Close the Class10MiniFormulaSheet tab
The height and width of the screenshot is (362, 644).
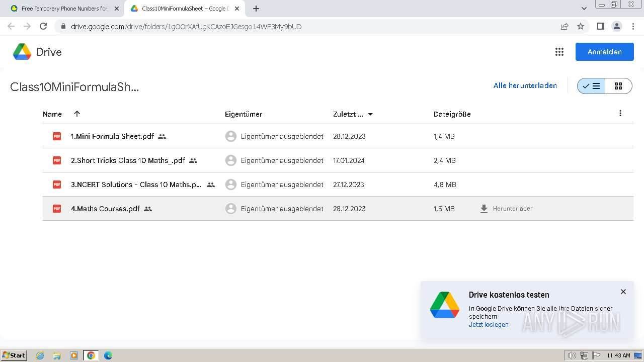point(237,9)
